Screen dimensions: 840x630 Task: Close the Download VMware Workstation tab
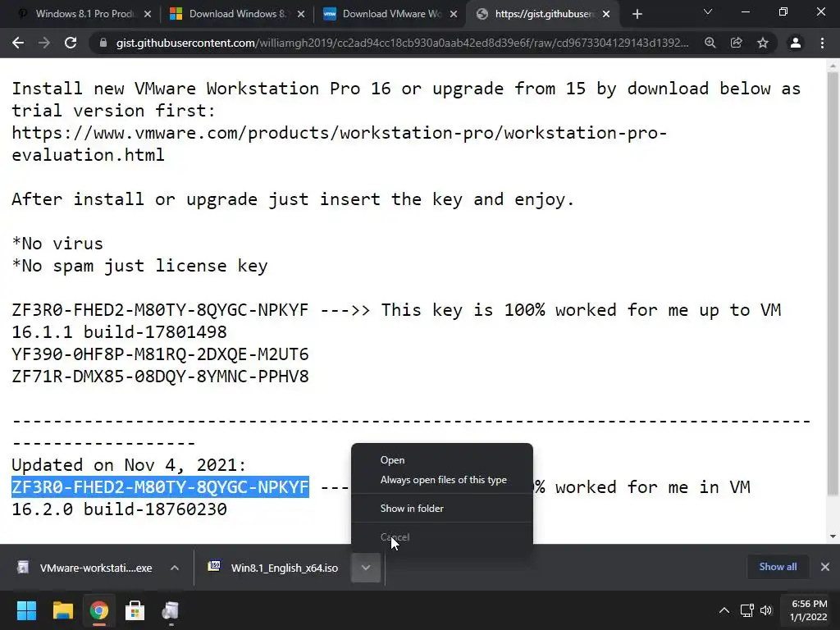(454, 15)
